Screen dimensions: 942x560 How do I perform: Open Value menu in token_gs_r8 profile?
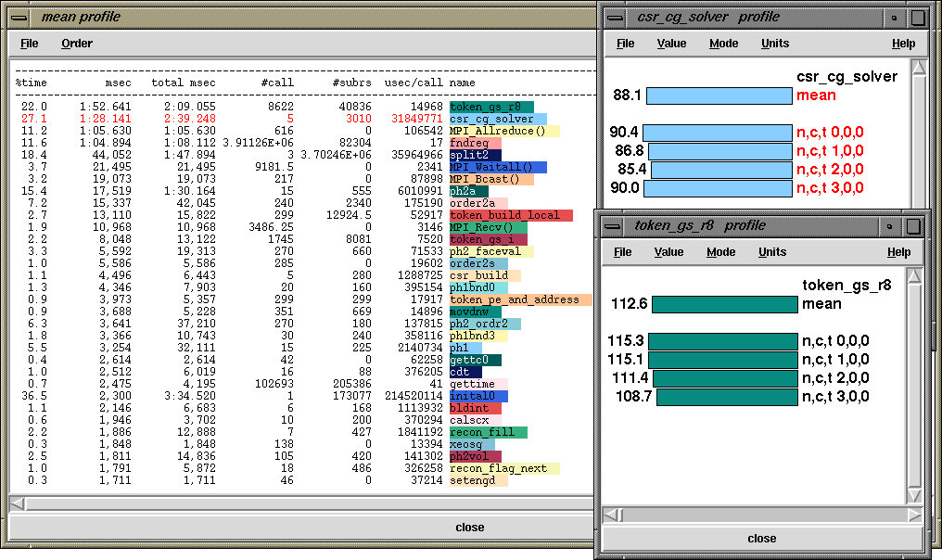[668, 252]
